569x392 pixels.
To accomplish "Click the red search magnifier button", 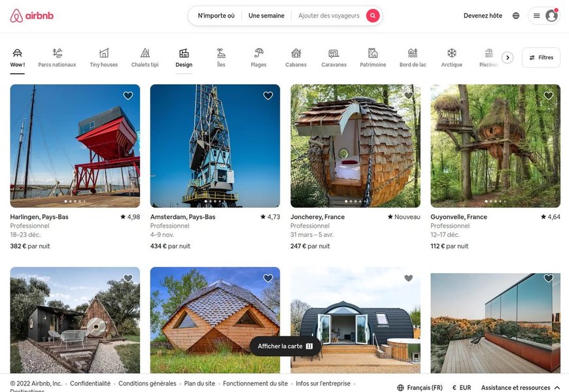I will (373, 16).
